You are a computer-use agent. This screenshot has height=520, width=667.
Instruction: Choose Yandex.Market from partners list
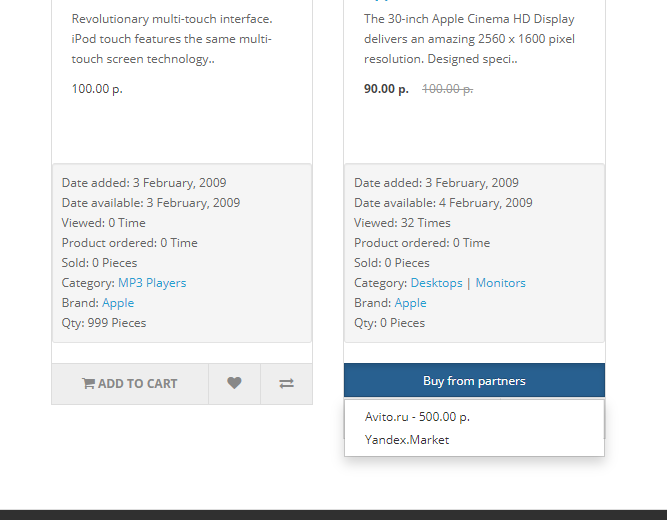[x=407, y=440]
